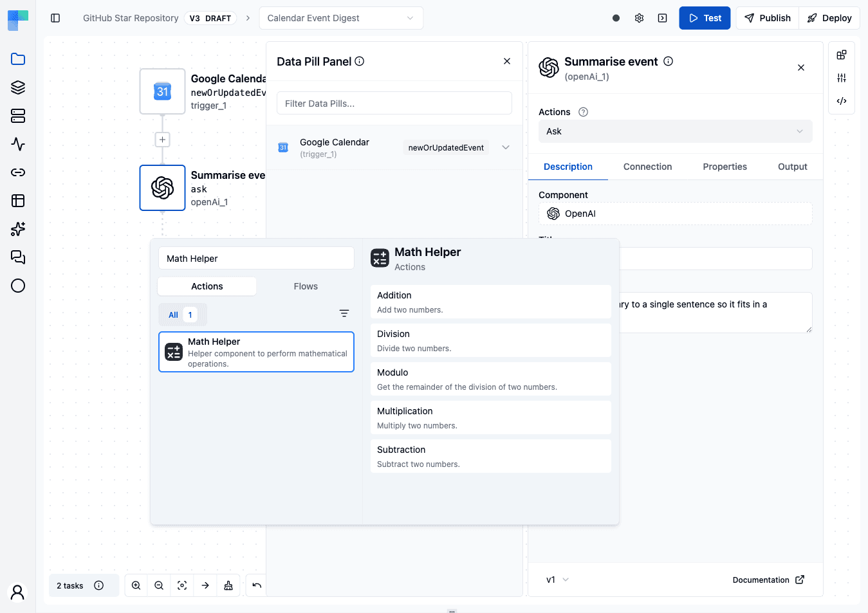Switch to the Output tab
The width and height of the screenshot is (868, 613).
792,167
